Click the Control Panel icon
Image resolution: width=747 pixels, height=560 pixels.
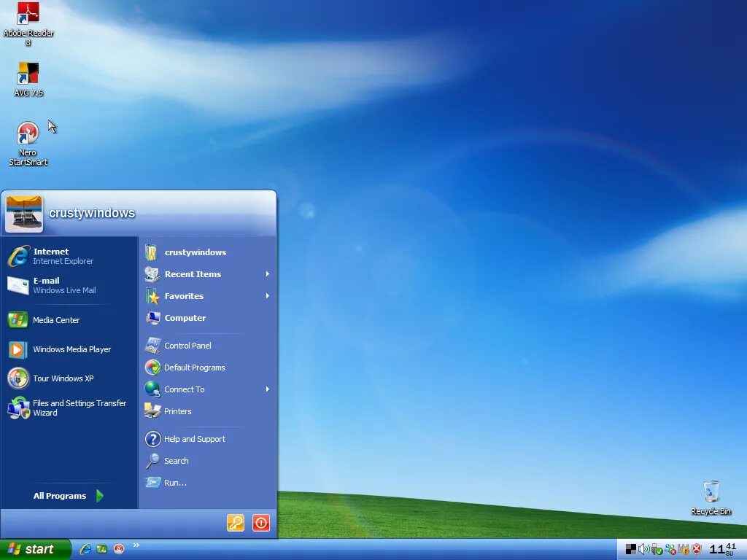point(152,346)
